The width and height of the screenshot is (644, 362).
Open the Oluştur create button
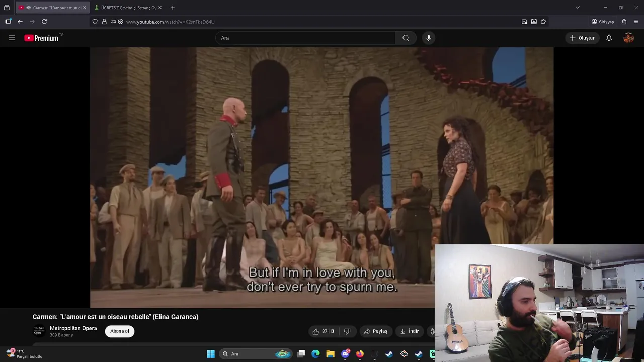point(582,38)
